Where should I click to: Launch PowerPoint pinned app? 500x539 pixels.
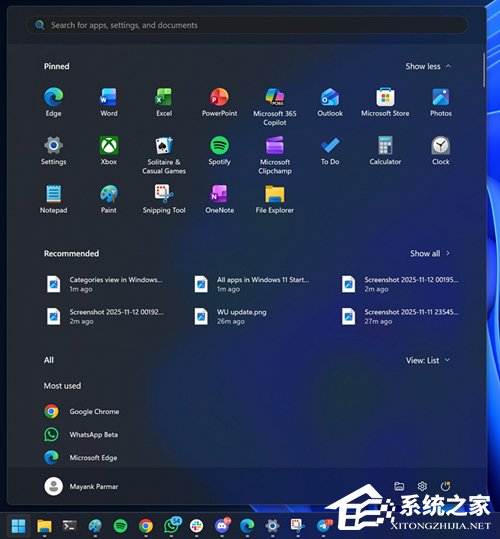[219, 102]
